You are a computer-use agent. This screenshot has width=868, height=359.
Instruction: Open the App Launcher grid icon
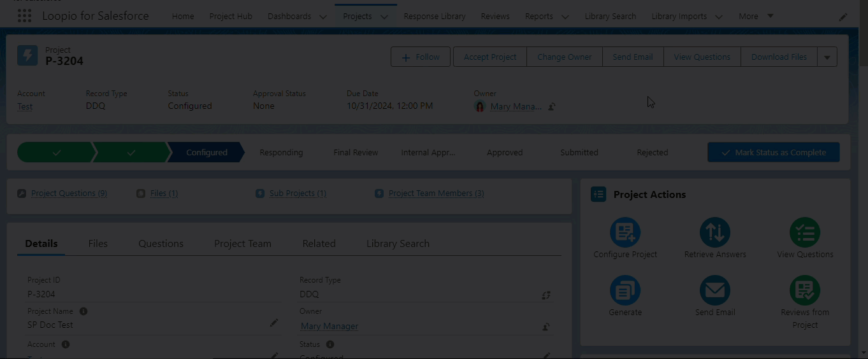(x=24, y=16)
